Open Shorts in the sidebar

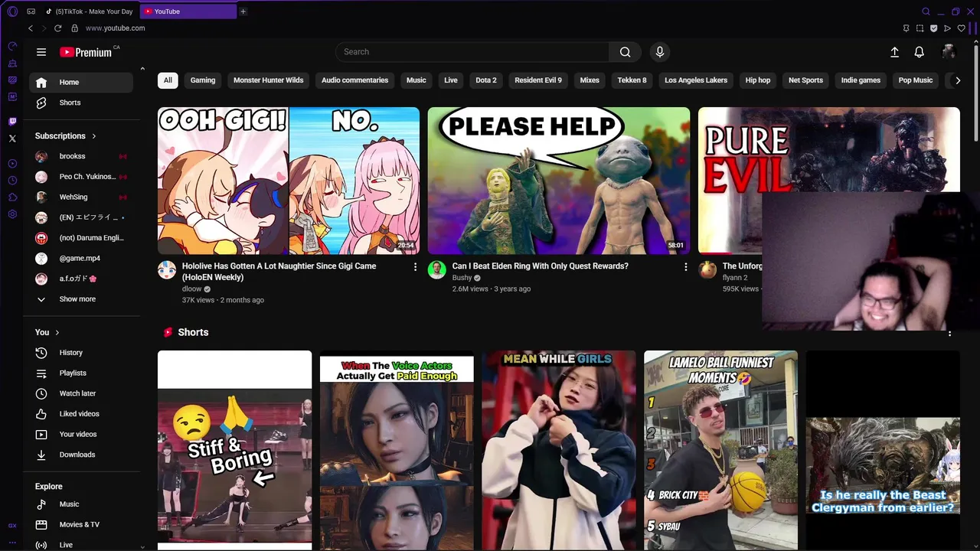[x=81, y=103]
